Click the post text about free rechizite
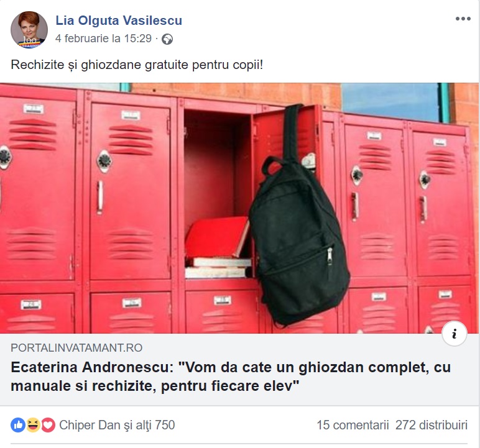480x448 pixels. coord(137,65)
